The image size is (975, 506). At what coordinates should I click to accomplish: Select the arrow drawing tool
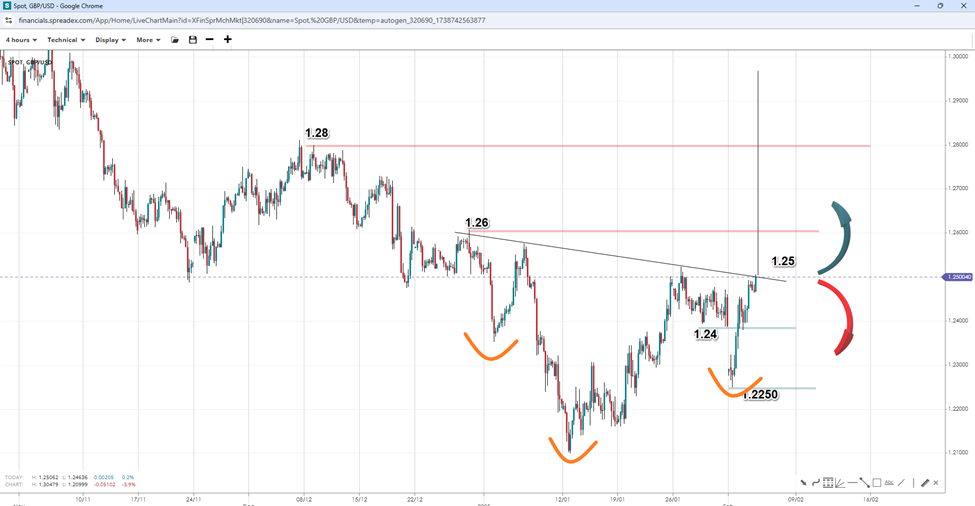point(803,483)
